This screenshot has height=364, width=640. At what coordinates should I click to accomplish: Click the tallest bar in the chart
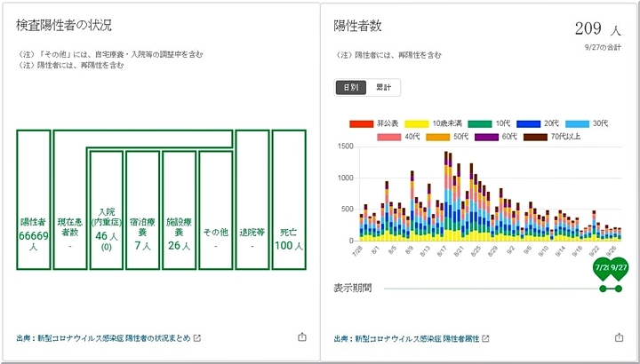tap(445, 197)
